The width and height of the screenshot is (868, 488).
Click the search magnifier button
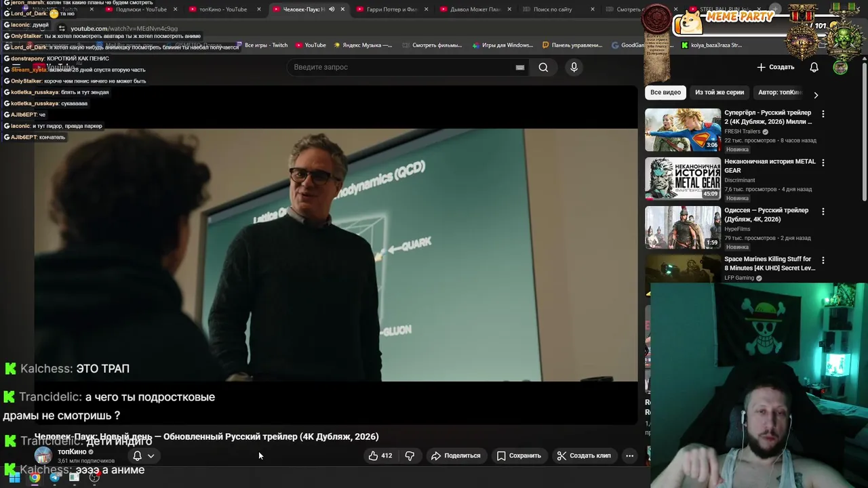[x=543, y=67]
